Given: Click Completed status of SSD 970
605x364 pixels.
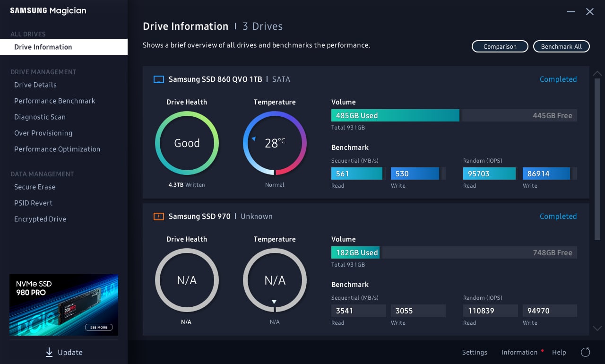Looking at the screenshot, I should [x=558, y=217].
